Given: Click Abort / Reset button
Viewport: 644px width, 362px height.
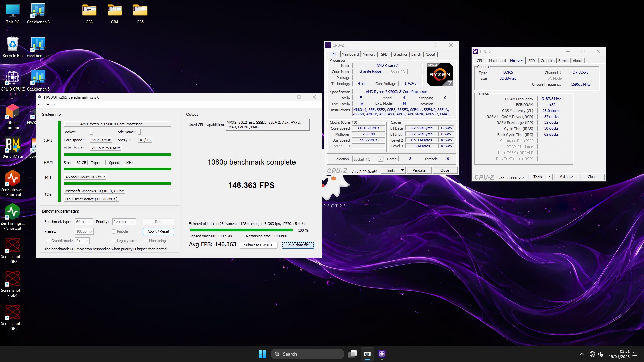Looking at the screenshot, I should point(158,231).
